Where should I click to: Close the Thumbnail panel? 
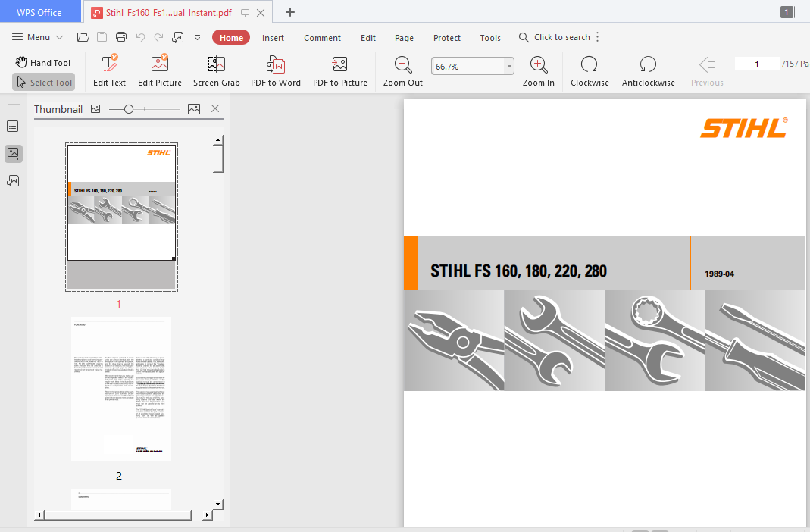click(x=215, y=108)
